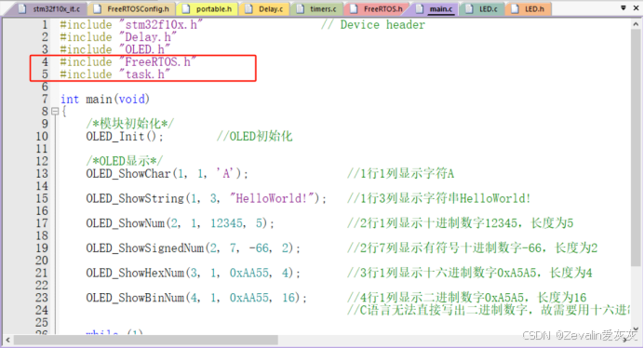Click the file icon on Delay.c tab
The width and height of the screenshot is (644, 348).
(248, 8)
